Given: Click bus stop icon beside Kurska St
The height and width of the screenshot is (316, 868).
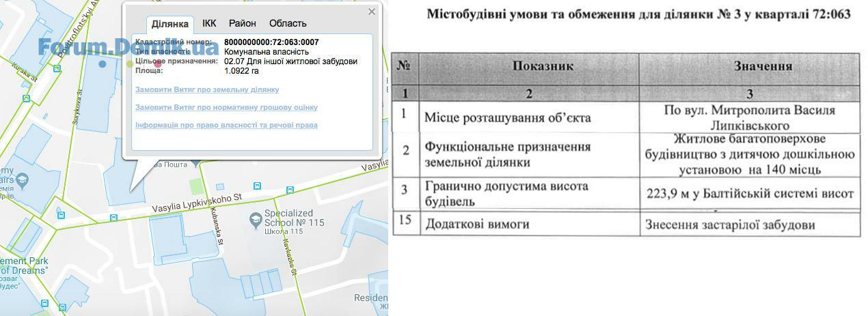Looking at the screenshot, I should [x=26, y=98].
